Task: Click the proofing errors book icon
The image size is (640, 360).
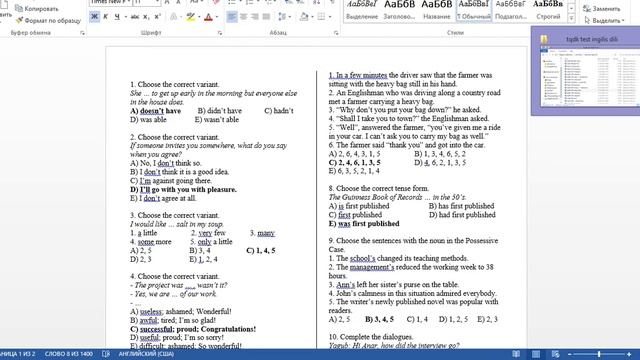Action: [106, 354]
